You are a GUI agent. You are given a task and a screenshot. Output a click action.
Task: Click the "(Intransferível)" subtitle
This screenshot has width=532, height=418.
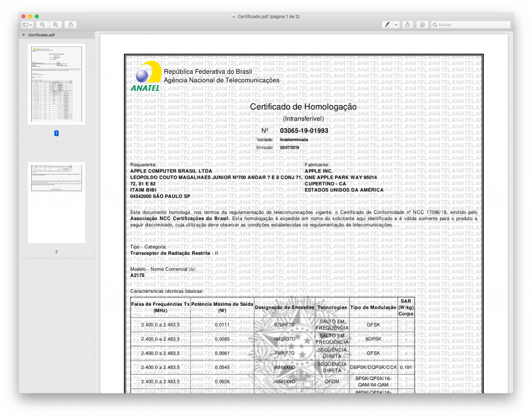point(303,119)
